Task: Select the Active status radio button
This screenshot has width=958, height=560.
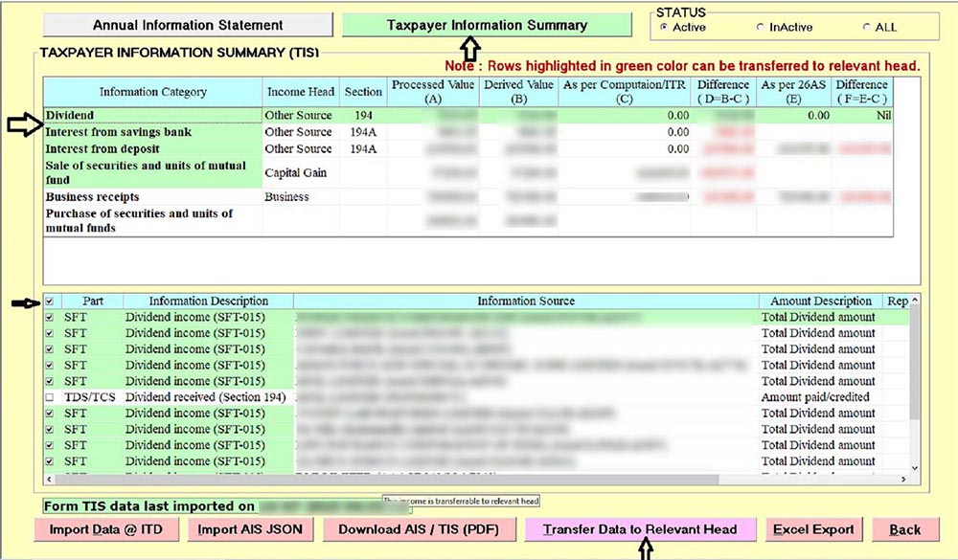Action: (x=665, y=28)
